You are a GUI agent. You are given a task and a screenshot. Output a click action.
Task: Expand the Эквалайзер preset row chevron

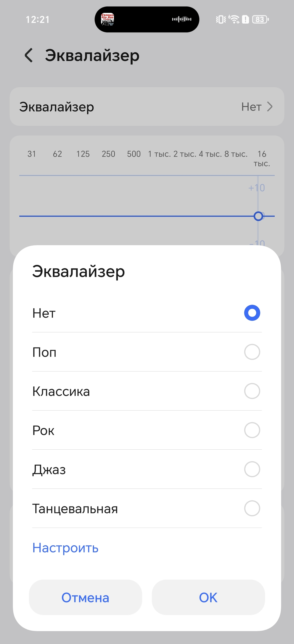(x=269, y=107)
